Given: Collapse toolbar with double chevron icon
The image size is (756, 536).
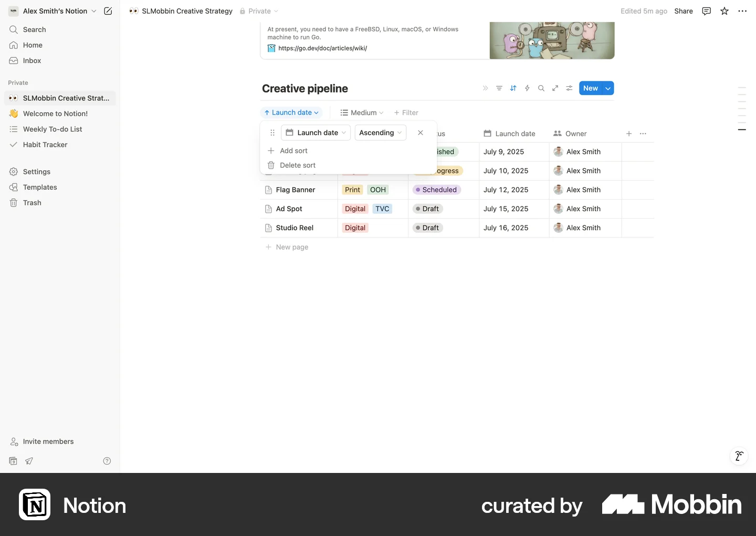Looking at the screenshot, I should [x=485, y=88].
